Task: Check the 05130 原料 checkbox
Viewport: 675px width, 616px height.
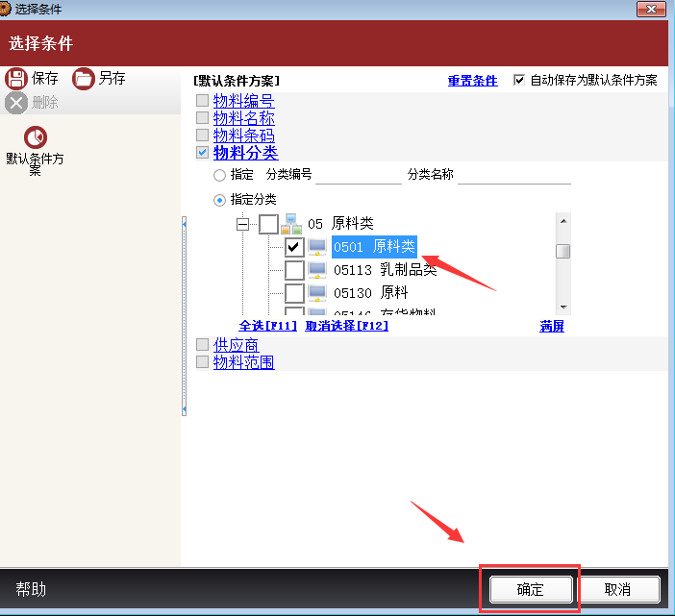Action: click(294, 293)
